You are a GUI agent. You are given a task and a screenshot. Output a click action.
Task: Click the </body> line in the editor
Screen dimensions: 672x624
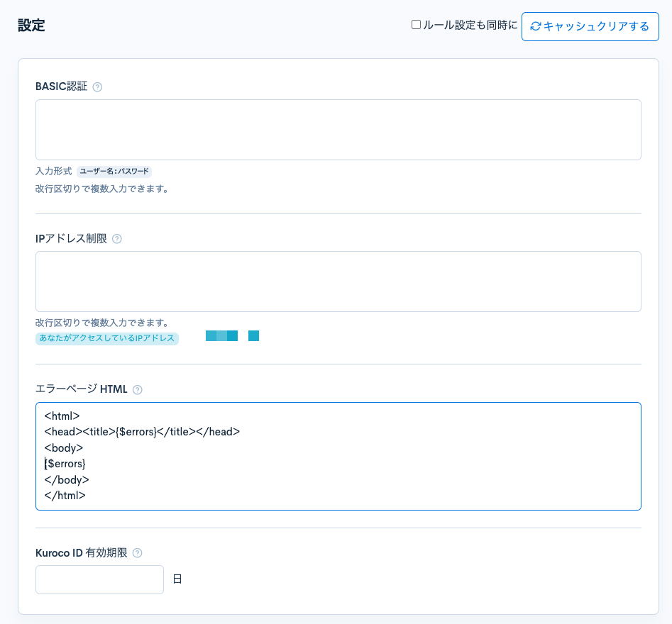click(67, 479)
